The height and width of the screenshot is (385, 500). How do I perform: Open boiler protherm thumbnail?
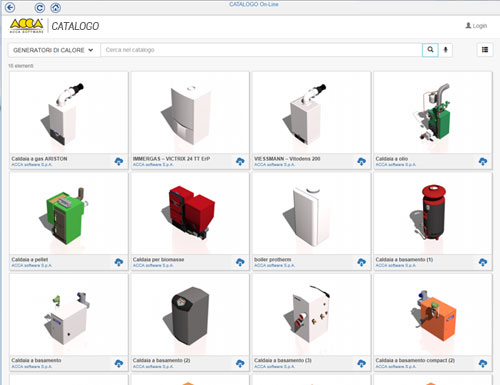point(311,214)
